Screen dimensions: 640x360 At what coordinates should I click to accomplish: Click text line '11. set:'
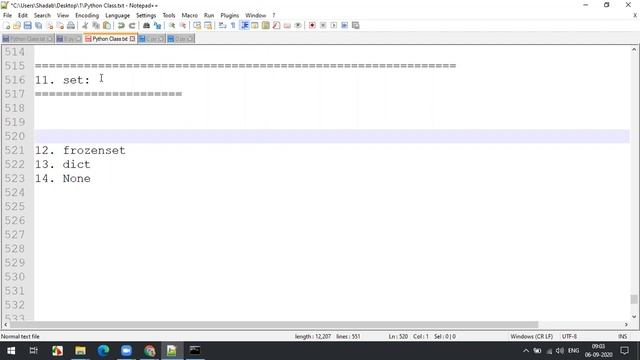62,80
